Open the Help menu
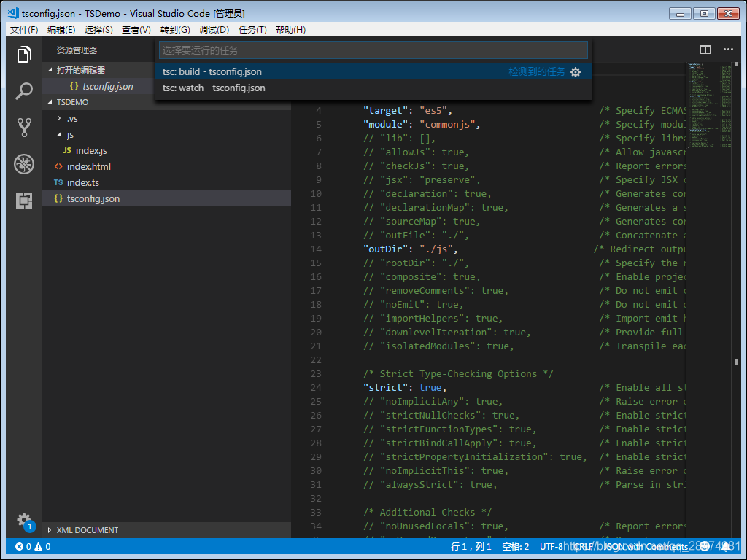The image size is (747, 560). coord(290,29)
